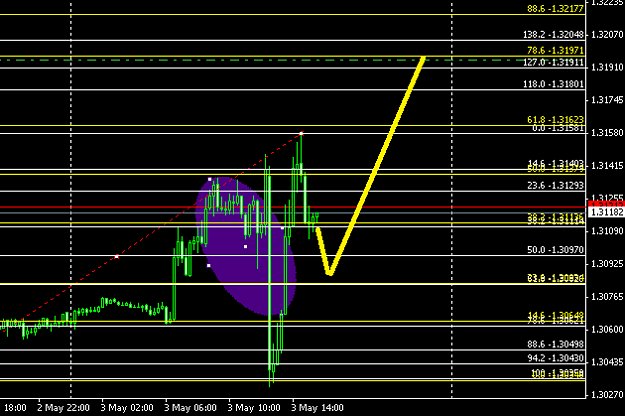Click the trendline anchor point at 1.31581 high
Image resolution: width=625 pixels, height=417 pixels.
[301, 133]
